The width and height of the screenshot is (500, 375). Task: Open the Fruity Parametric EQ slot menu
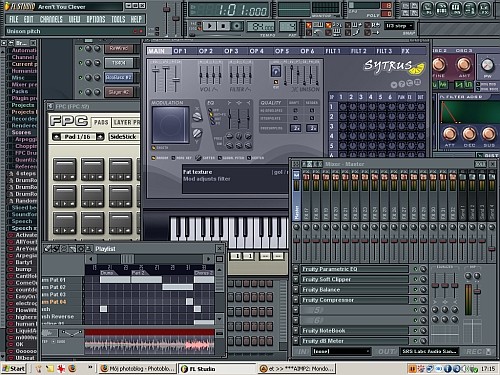(x=296, y=269)
